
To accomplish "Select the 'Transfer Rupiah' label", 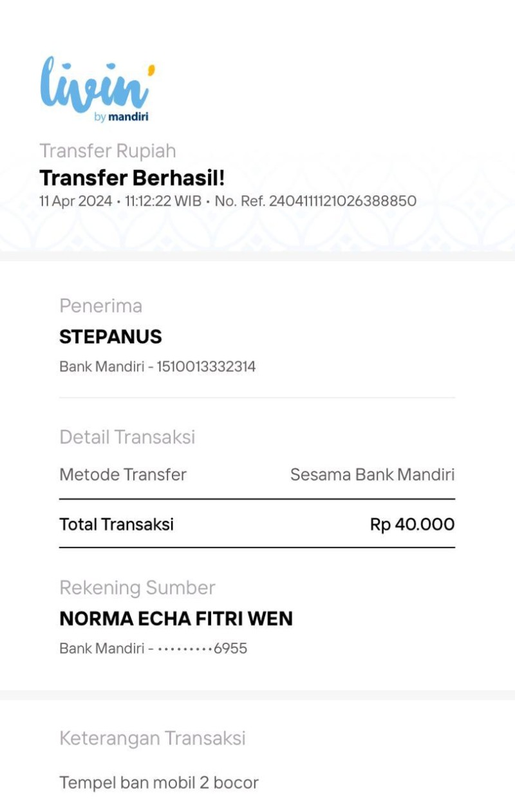I will 108,151.
